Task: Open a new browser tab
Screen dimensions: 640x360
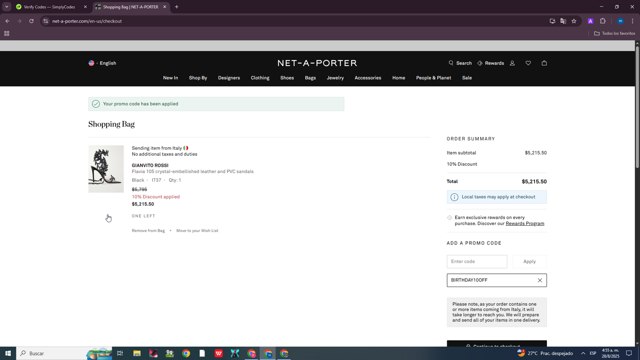Action: click(177, 7)
